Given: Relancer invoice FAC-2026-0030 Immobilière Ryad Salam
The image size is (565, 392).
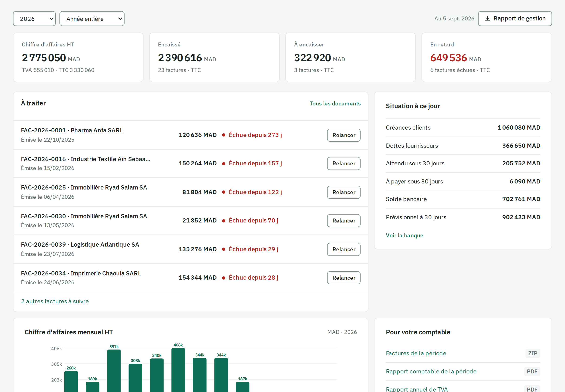Looking at the screenshot, I should pyautogui.click(x=344, y=221).
